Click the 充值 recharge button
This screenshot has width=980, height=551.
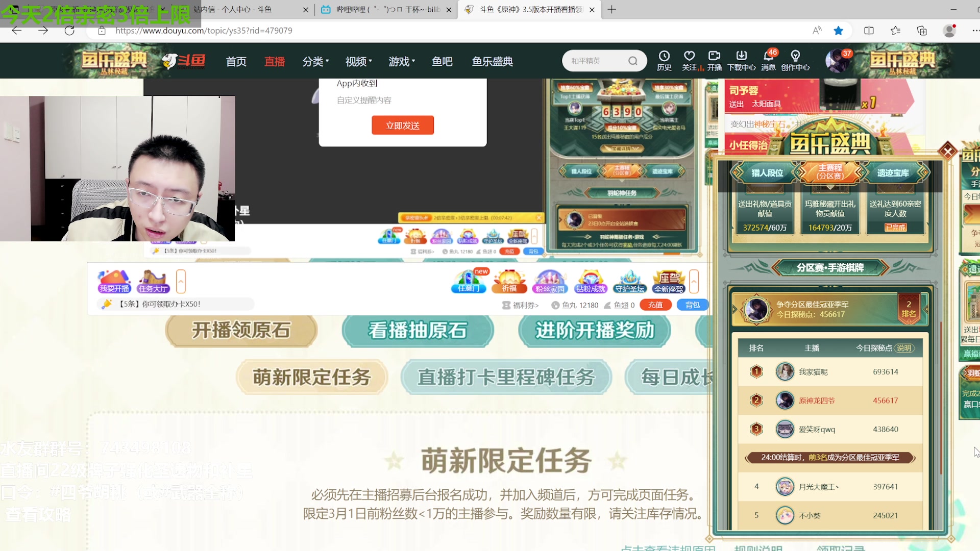[x=655, y=305]
